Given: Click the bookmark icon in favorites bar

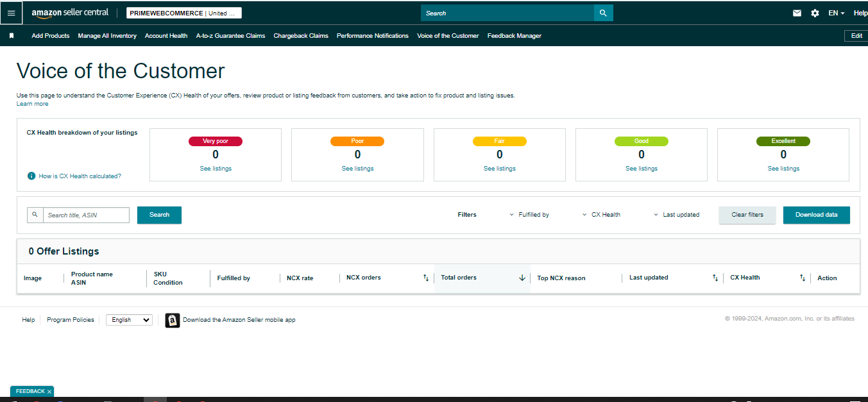Looking at the screenshot, I should pyautogui.click(x=12, y=36).
